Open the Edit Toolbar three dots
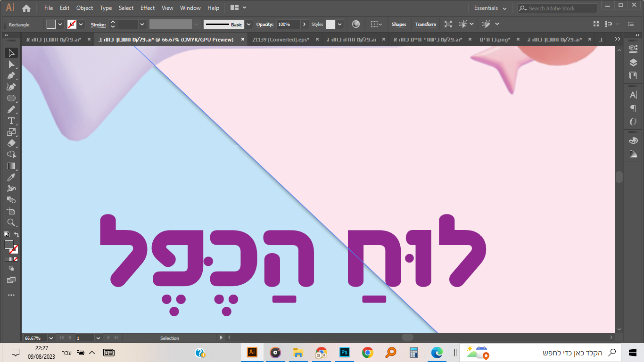644x362 pixels. click(x=11, y=295)
